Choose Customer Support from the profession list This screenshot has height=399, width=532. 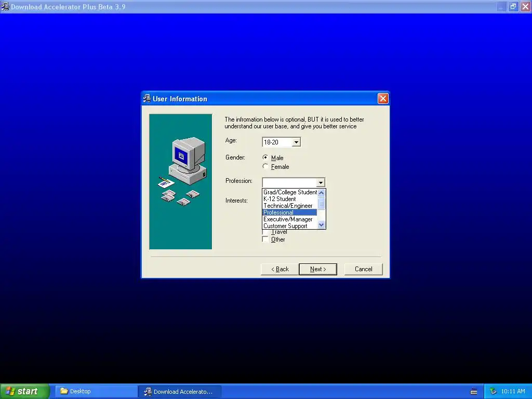(290, 225)
